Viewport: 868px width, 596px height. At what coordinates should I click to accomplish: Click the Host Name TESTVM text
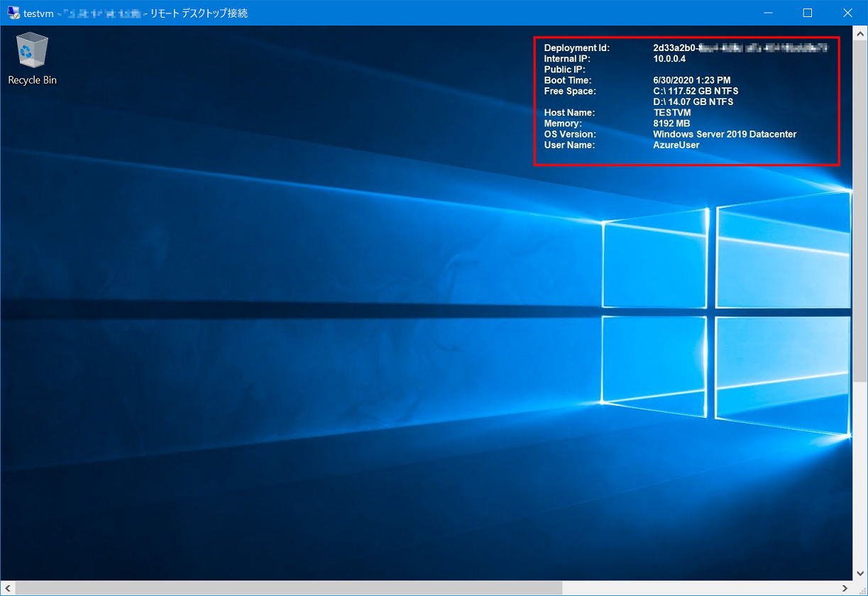[671, 112]
